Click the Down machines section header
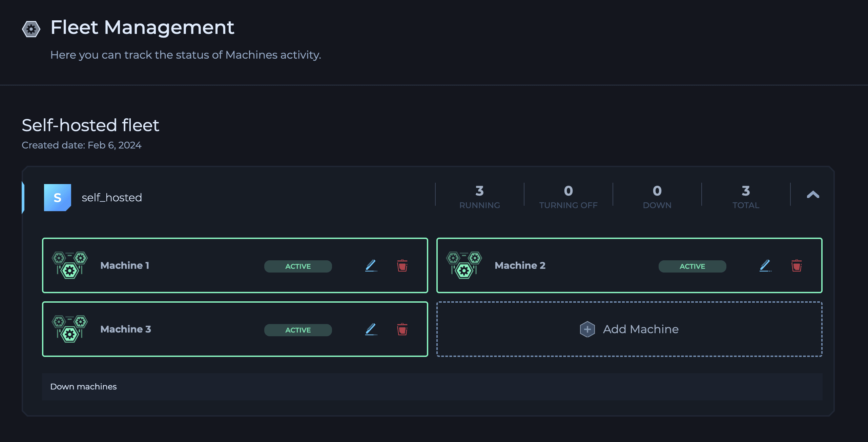This screenshot has width=868, height=442. (432, 387)
